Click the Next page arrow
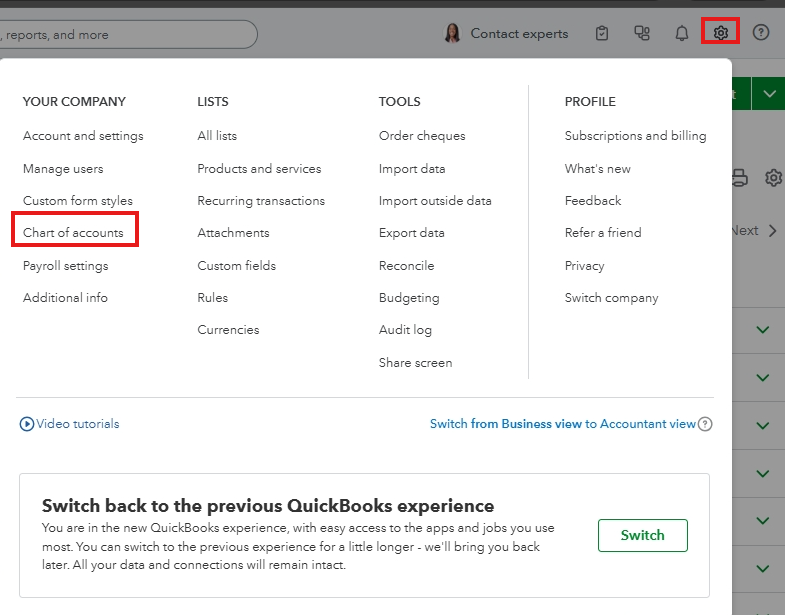The image size is (785, 615). (x=772, y=231)
